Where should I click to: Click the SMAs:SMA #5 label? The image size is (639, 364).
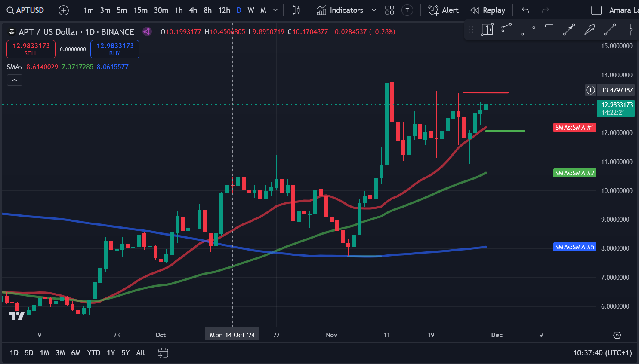click(574, 247)
